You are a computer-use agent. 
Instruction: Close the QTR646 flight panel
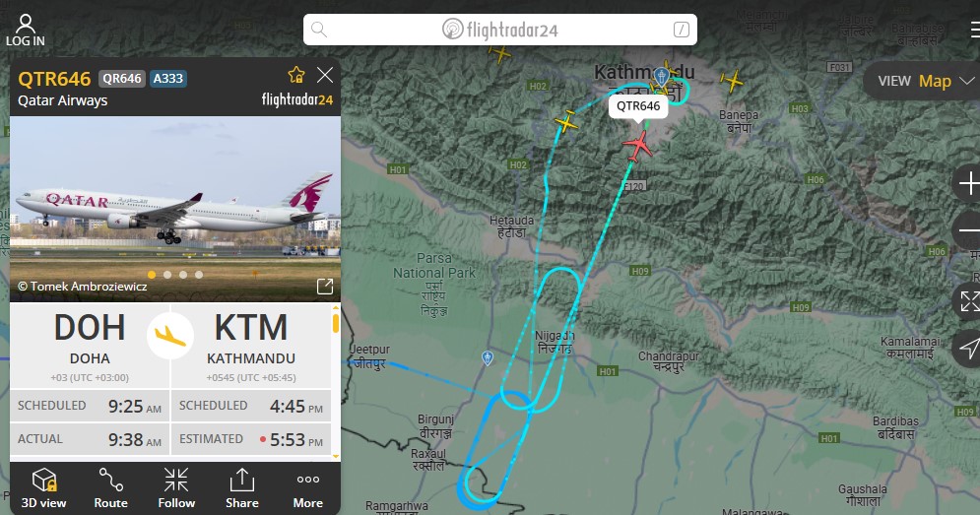(x=325, y=75)
